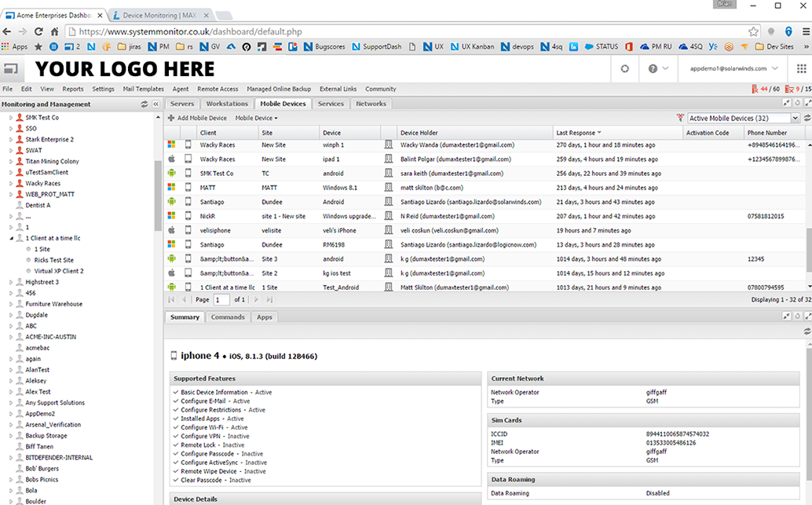
Task: Open the Reports menu
Action: coord(73,89)
